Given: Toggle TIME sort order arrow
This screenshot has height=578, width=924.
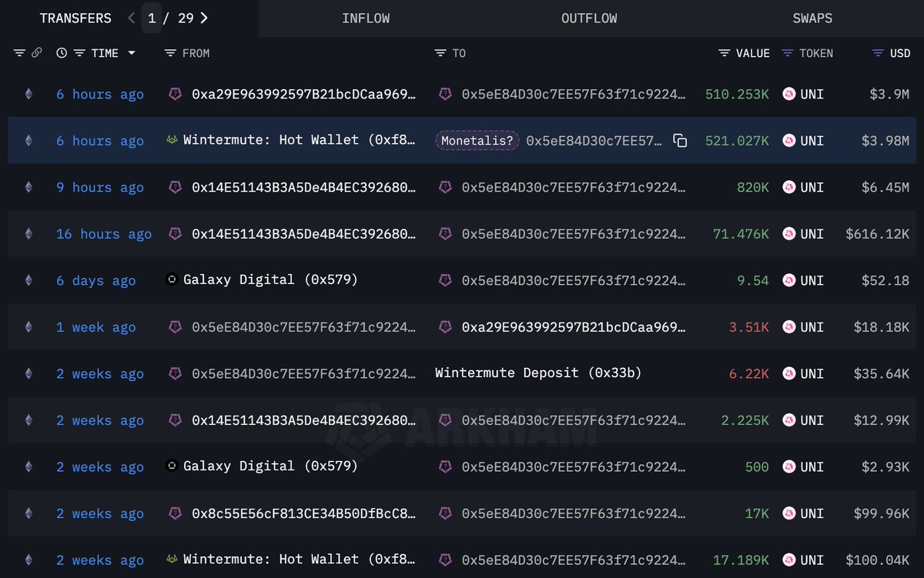Looking at the screenshot, I should pos(132,53).
